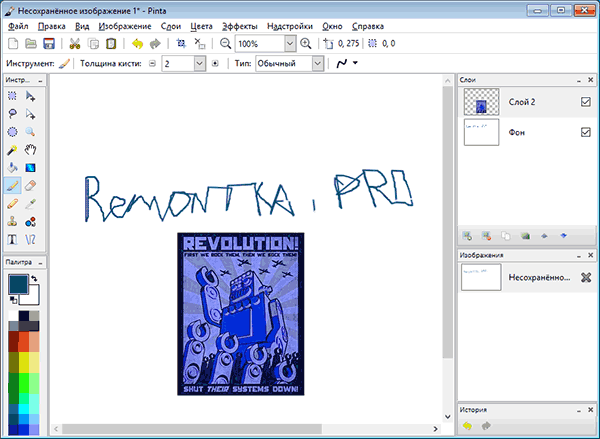Select the Color Picker eyedropper tool
Screen dimensions: 600x439
click(30, 204)
